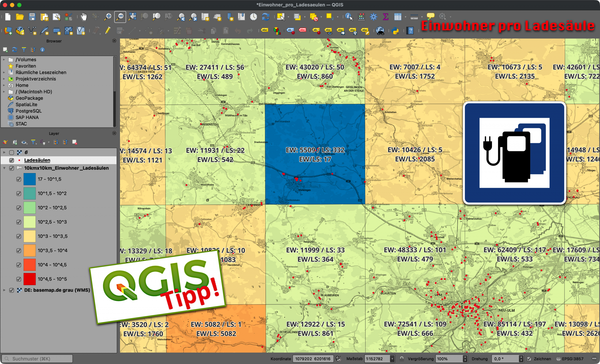Viewport: 600px width, 364px height.
Task: Expand the basemap.de grau WMS layer
Action: (4, 290)
